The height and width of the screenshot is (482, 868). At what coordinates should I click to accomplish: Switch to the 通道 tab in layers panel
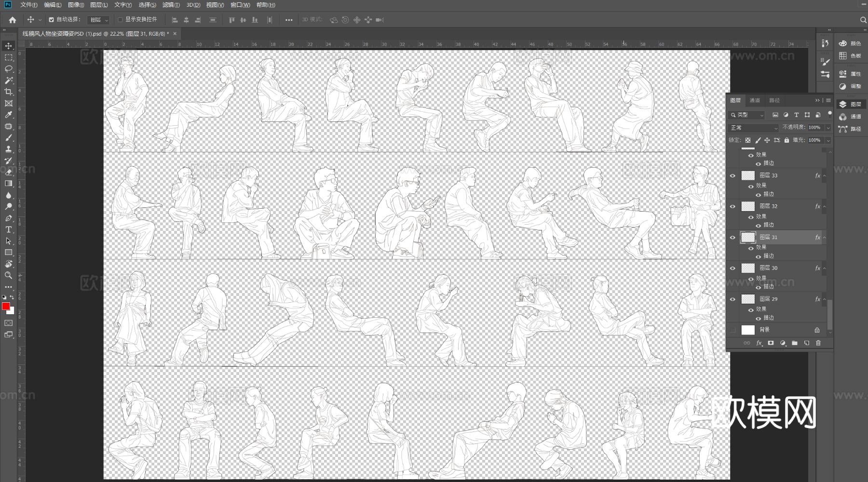coord(755,100)
